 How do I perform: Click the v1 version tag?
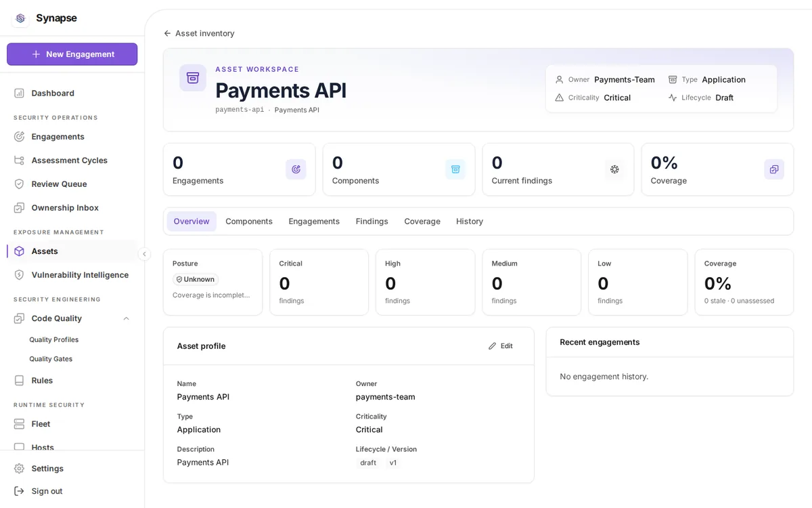pos(393,463)
